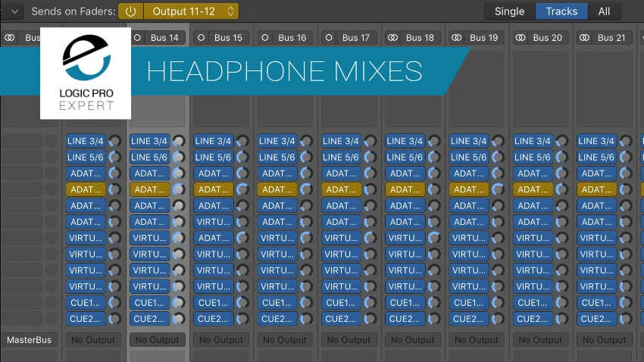
Task: Open the Output 11-12 destination dropdown
Action: coord(191,11)
